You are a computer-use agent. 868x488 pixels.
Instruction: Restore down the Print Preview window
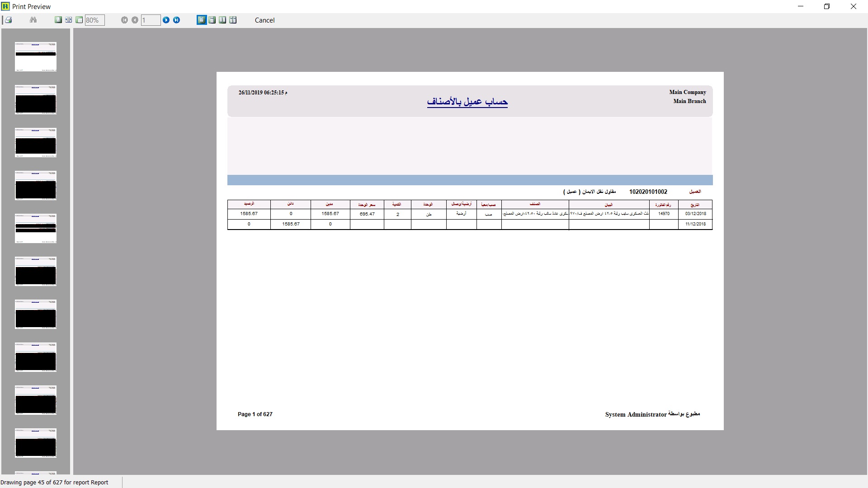coord(827,6)
